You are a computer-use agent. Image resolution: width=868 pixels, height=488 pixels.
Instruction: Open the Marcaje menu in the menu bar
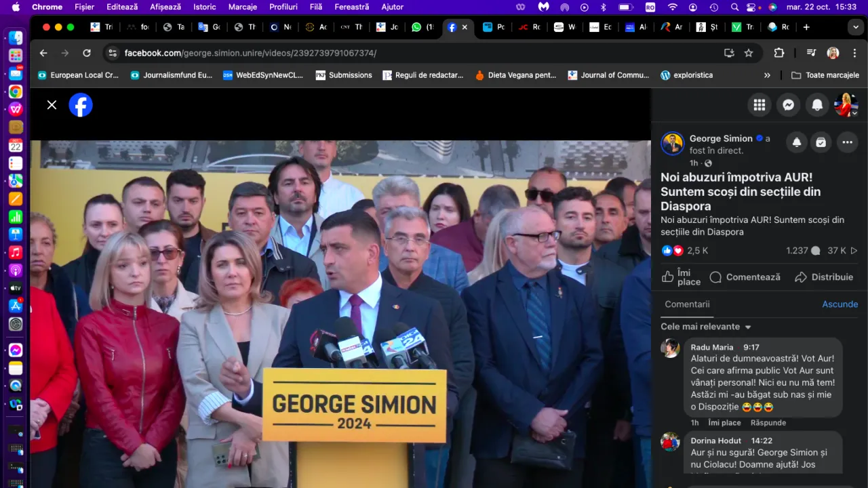[242, 7]
